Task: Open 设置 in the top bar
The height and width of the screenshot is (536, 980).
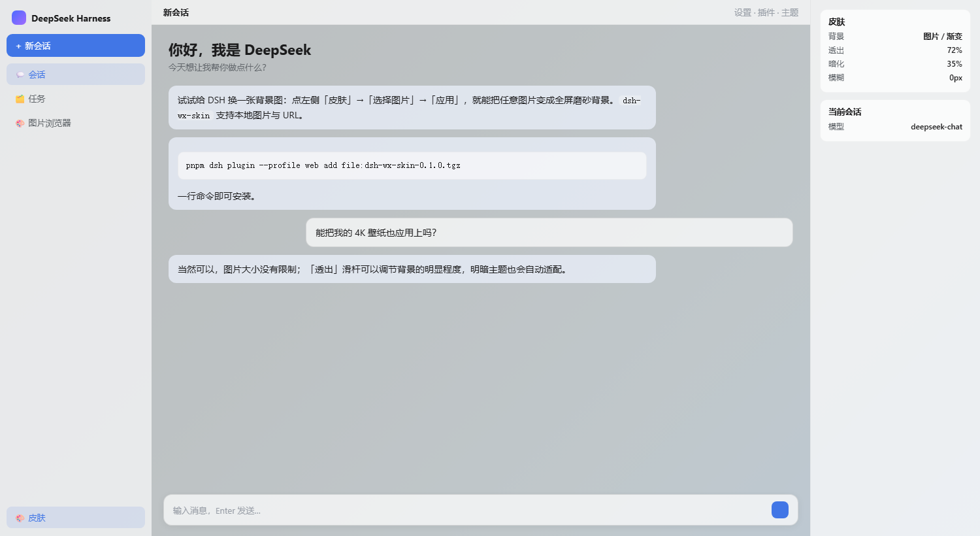Action: pyautogui.click(x=743, y=12)
